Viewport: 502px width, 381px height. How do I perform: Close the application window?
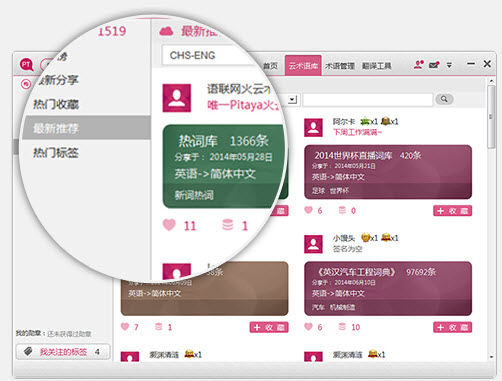[x=487, y=64]
